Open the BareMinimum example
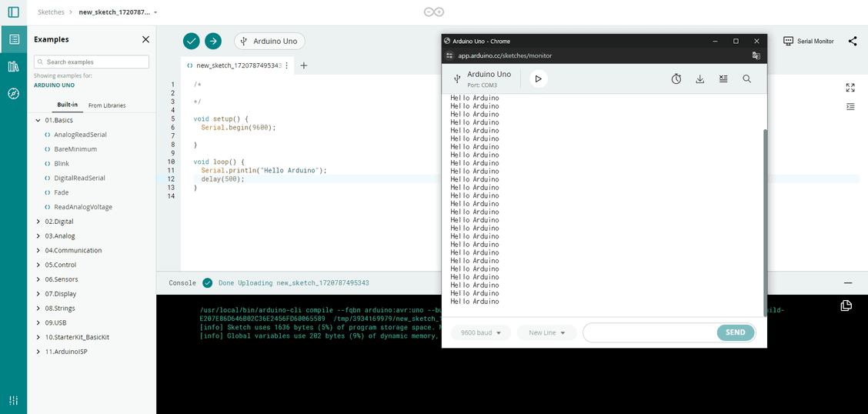Screen dimensions: 868x414 (75, 149)
